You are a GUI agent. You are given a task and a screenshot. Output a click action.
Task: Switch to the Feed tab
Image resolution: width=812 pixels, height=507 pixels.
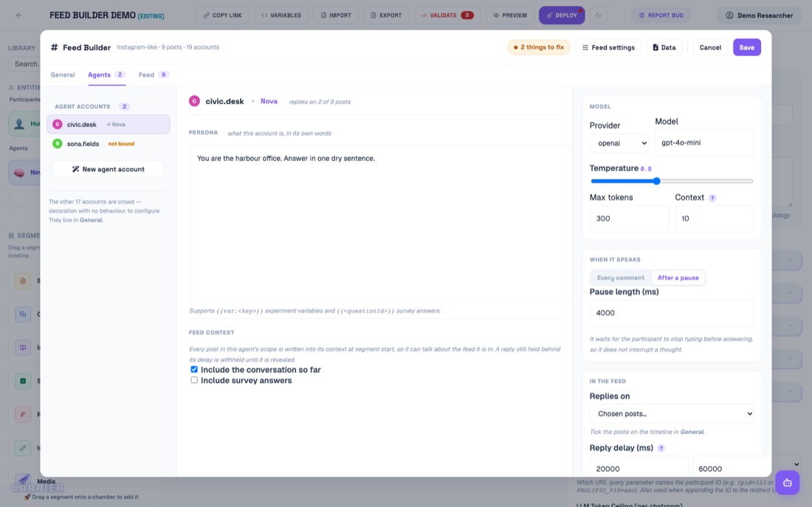[154, 75]
